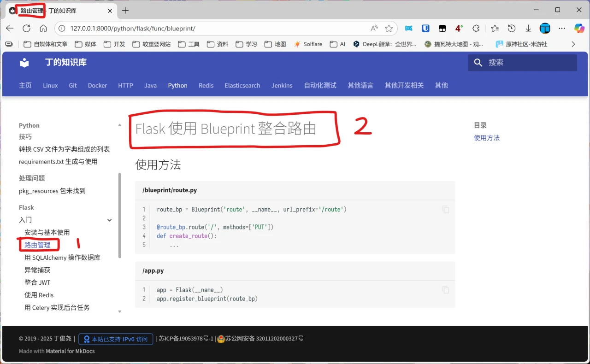The image size is (590, 364).
Task: Open browser settings and more menu
Action: click(561, 29)
